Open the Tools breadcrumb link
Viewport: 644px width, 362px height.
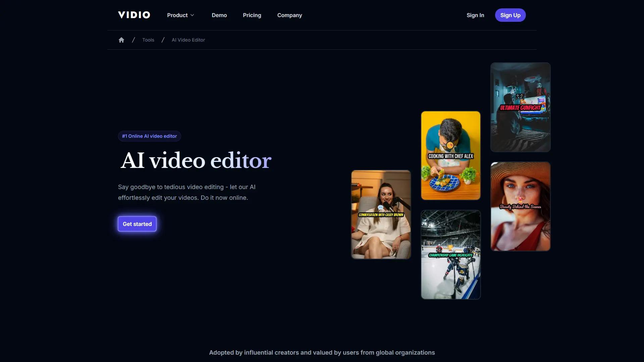click(148, 40)
